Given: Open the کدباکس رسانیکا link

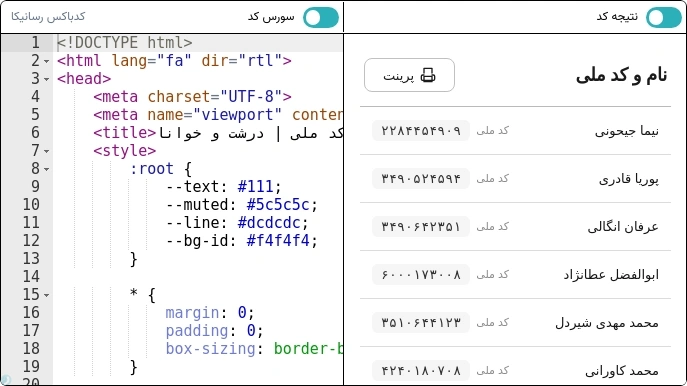Looking at the screenshot, I should 48,17.
